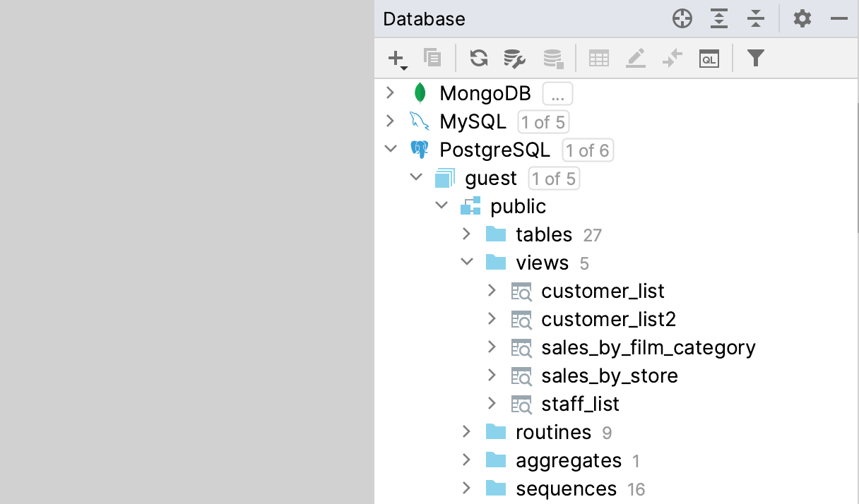Open a new Query Console via the QL icon
The image size is (859, 504).
(x=709, y=58)
